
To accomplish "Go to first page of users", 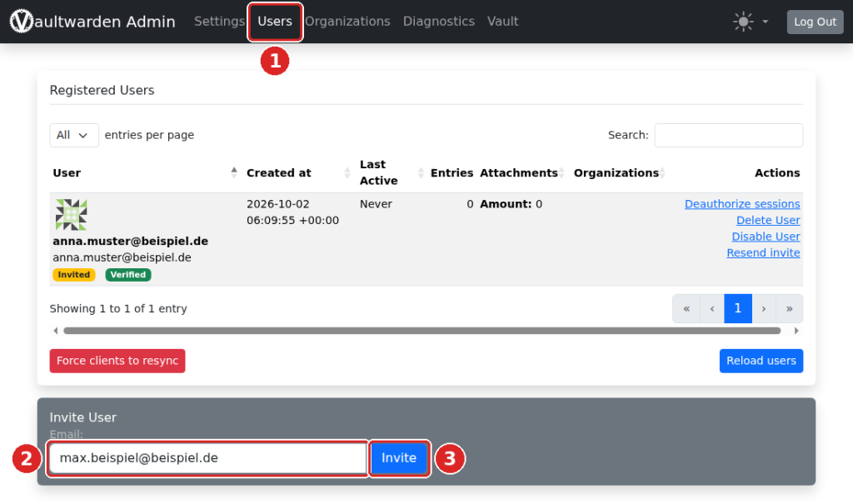I will (686, 308).
